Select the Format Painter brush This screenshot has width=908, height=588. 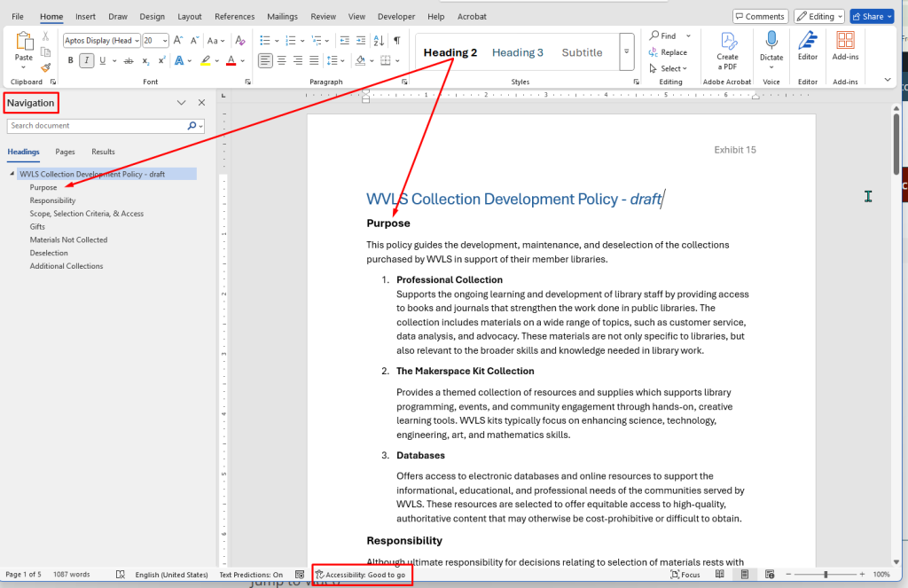point(46,67)
